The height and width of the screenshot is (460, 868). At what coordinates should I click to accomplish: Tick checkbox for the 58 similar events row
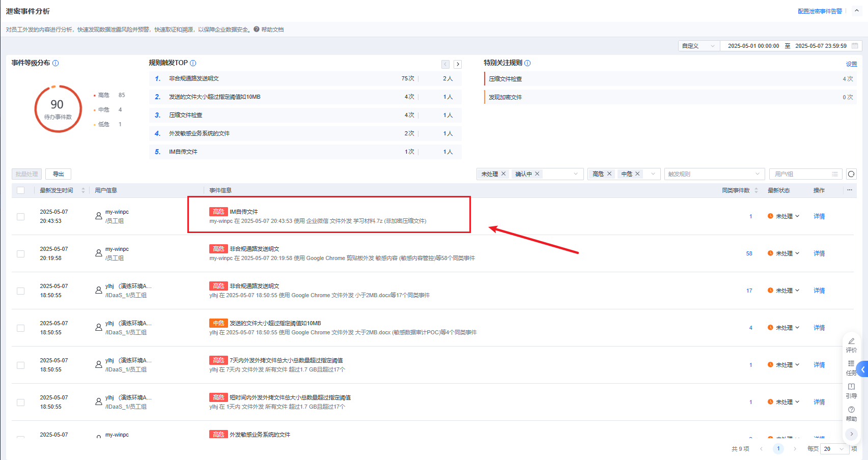click(21, 254)
